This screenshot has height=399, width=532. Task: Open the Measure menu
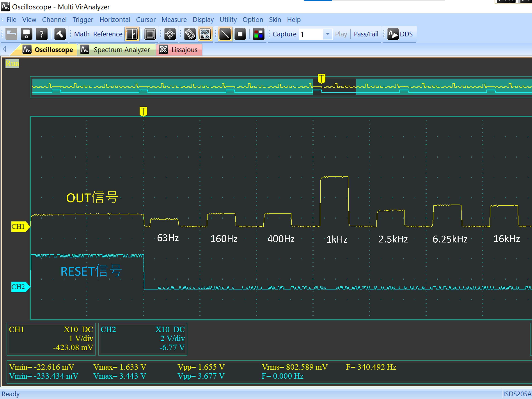click(x=174, y=20)
